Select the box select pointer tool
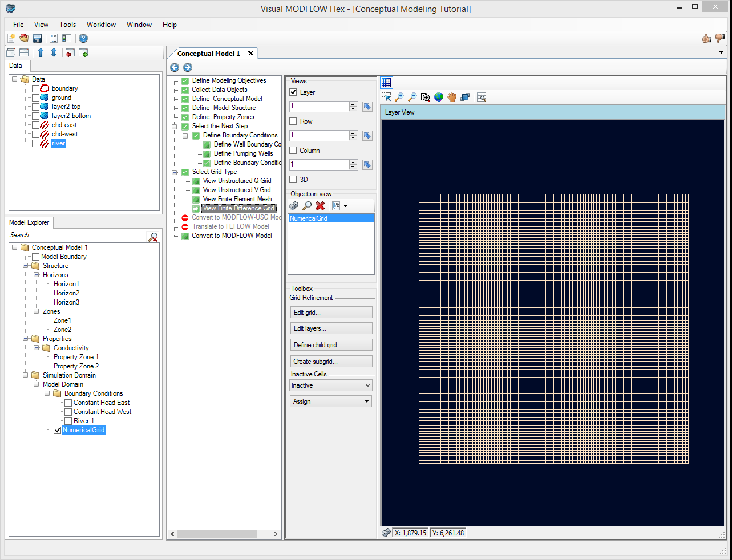This screenshot has height=560, width=732. (386, 97)
